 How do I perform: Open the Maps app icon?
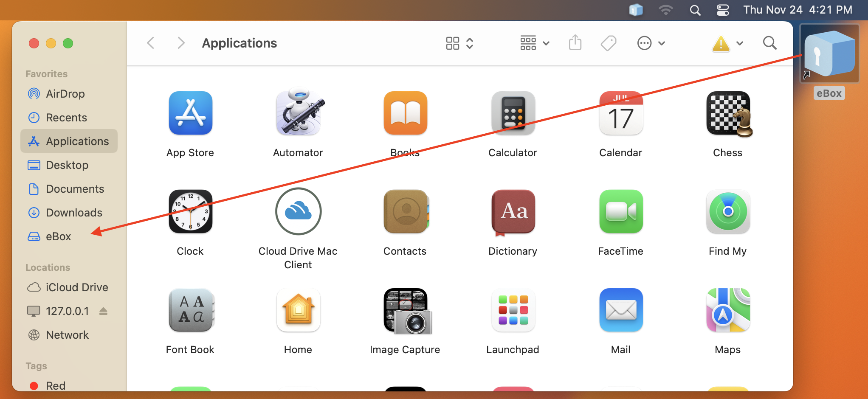point(728,310)
